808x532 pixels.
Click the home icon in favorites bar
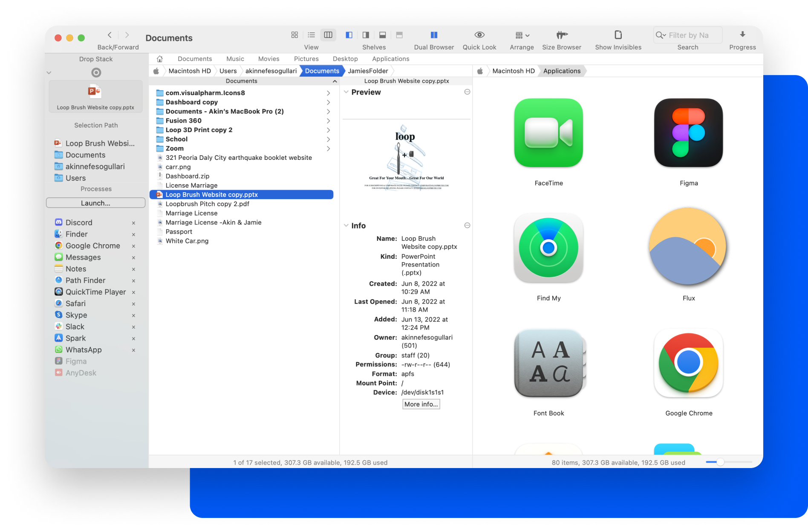pyautogui.click(x=160, y=59)
